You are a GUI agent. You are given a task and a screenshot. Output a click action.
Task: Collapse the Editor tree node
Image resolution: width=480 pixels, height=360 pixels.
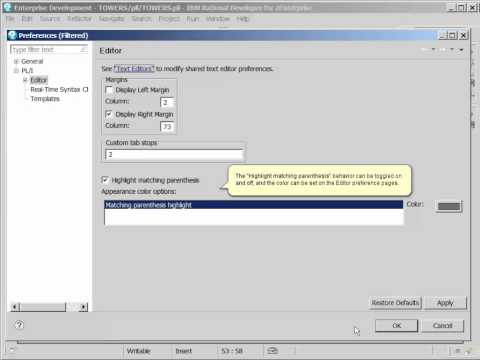click(x=25, y=80)
